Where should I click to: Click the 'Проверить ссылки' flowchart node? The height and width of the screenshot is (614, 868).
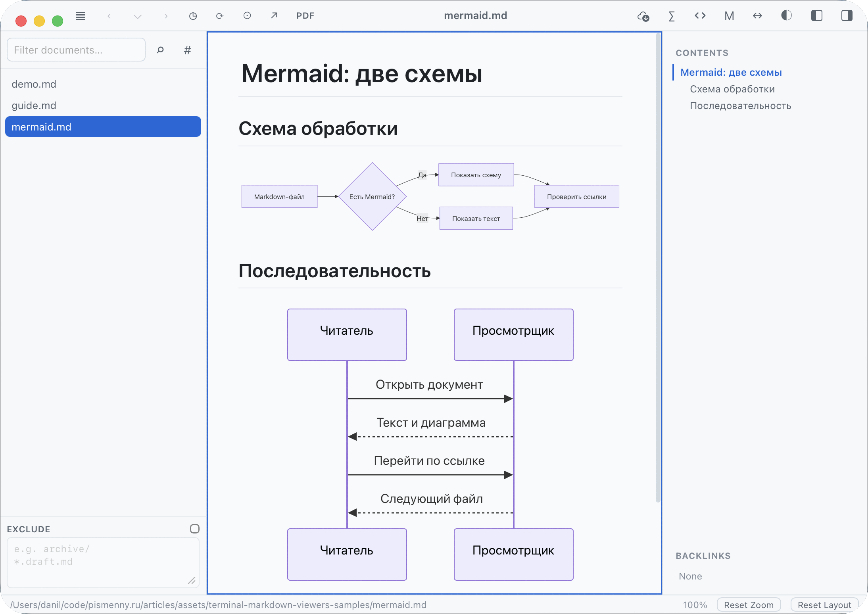tap(576, 196)
